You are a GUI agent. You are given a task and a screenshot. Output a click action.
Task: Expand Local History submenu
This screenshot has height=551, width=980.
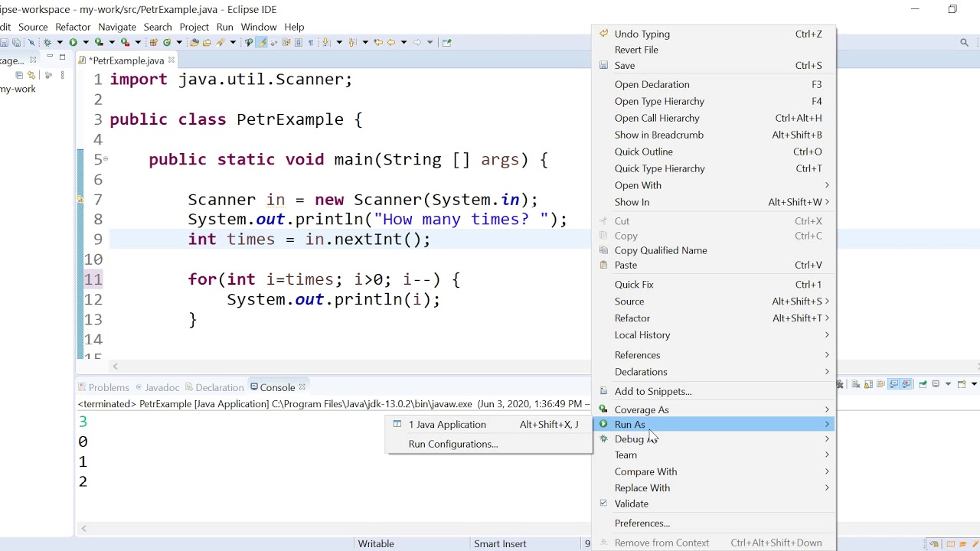point(714,335)
